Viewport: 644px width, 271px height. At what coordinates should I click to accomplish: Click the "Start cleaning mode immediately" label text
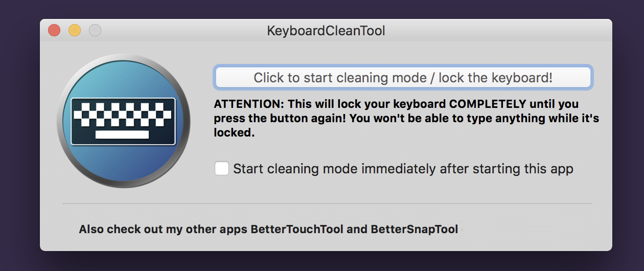click(x=403, y=169)
